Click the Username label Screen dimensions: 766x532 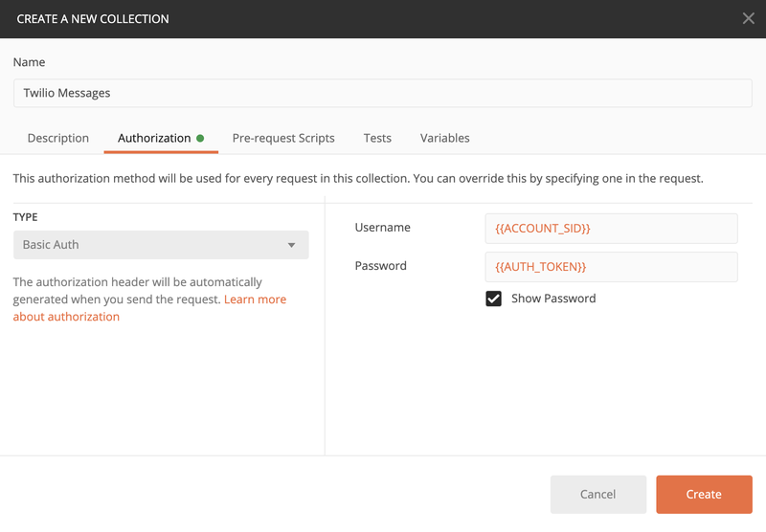(382, 228)
